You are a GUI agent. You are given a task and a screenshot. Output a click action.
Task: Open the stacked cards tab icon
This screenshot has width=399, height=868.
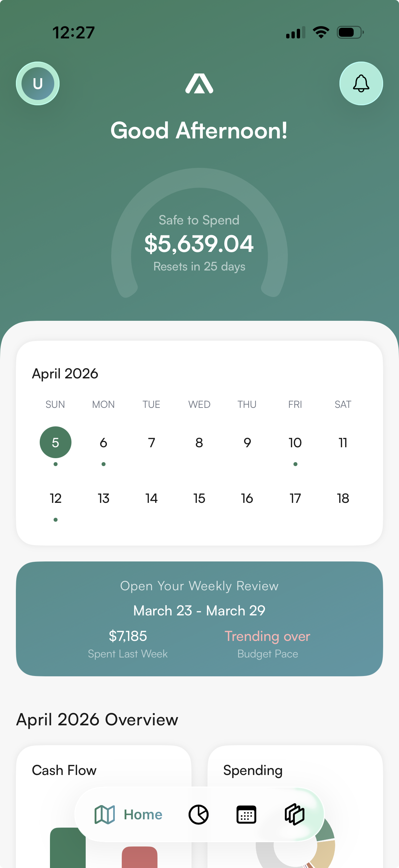295,814
